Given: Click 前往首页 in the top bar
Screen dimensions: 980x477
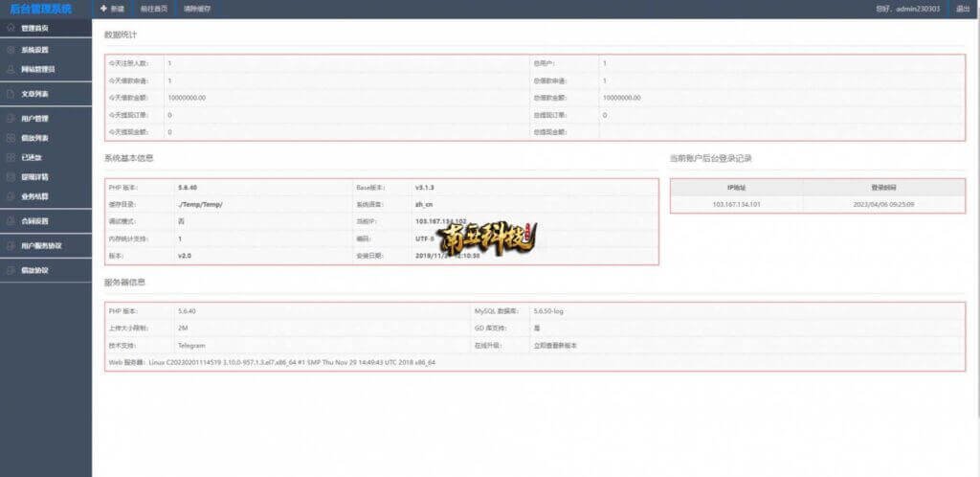Looking at the screenshot, I should pyautogui.click(x=153, y=9).
